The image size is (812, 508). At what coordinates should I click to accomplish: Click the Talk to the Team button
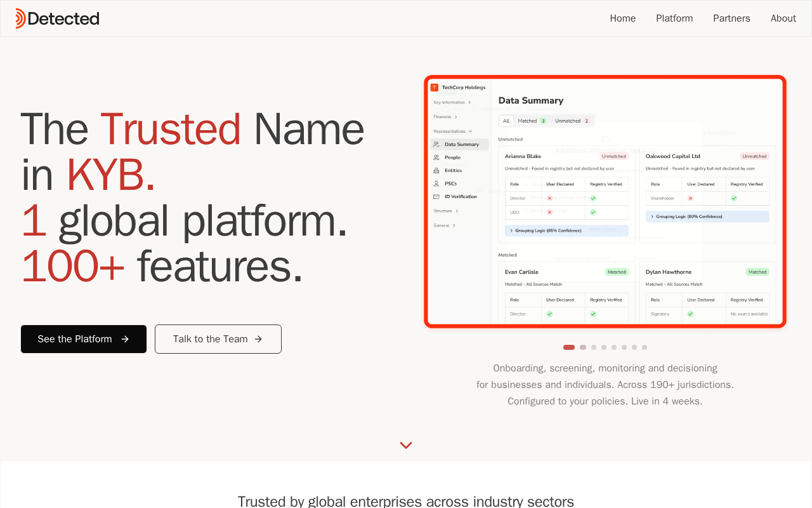pyautogui.click(x=218, y=339)
